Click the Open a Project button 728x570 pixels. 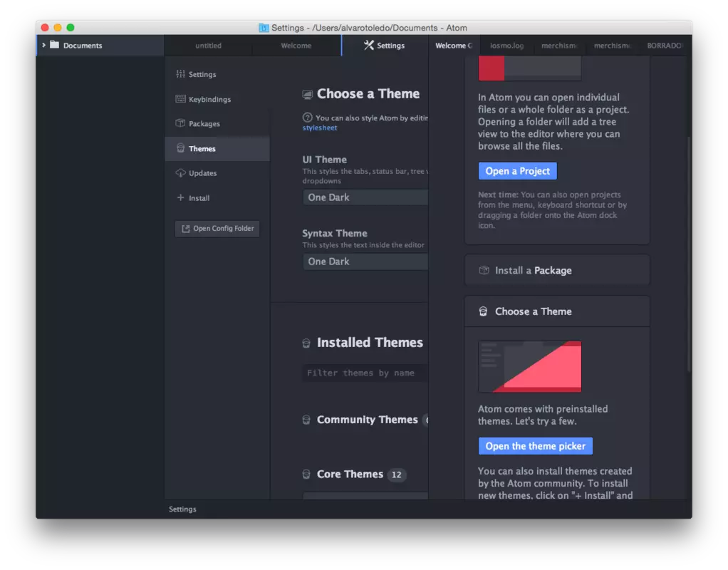(x=517, y=171)
